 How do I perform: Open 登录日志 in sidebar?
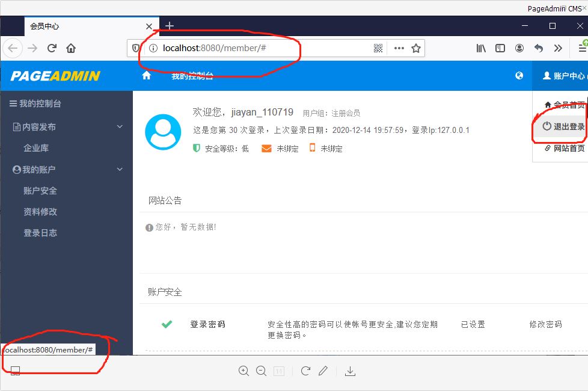pyautogui.click(x=40, y=233)
